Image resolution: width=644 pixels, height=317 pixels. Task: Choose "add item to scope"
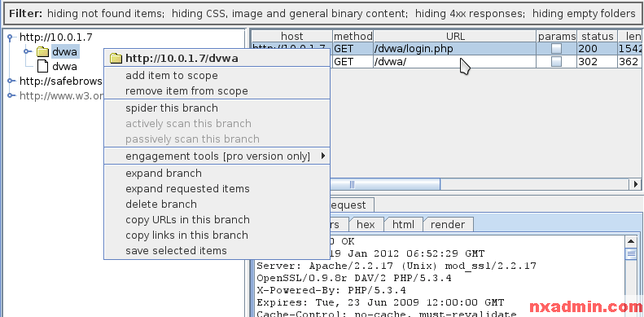pos(172,76)
